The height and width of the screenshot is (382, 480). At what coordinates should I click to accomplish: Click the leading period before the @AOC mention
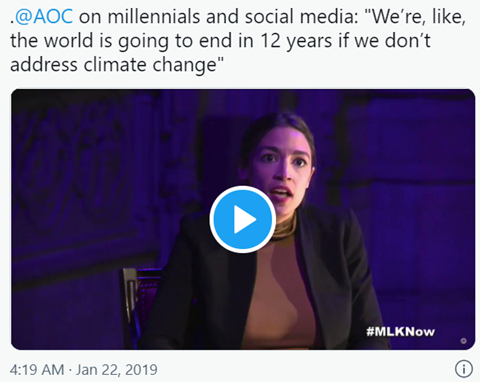click(x=12, y=22)
